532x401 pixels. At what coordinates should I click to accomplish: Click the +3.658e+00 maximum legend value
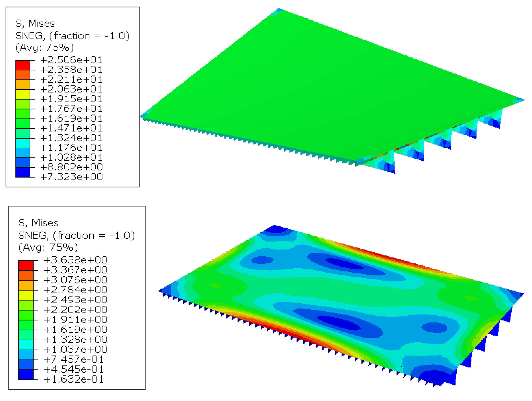tap(75, 260)
